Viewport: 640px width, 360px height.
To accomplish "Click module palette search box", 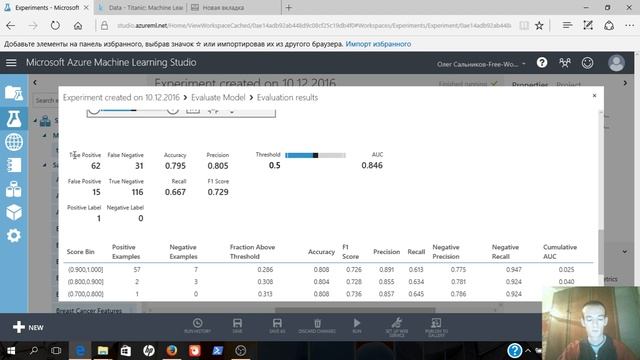I will (46, 100).
